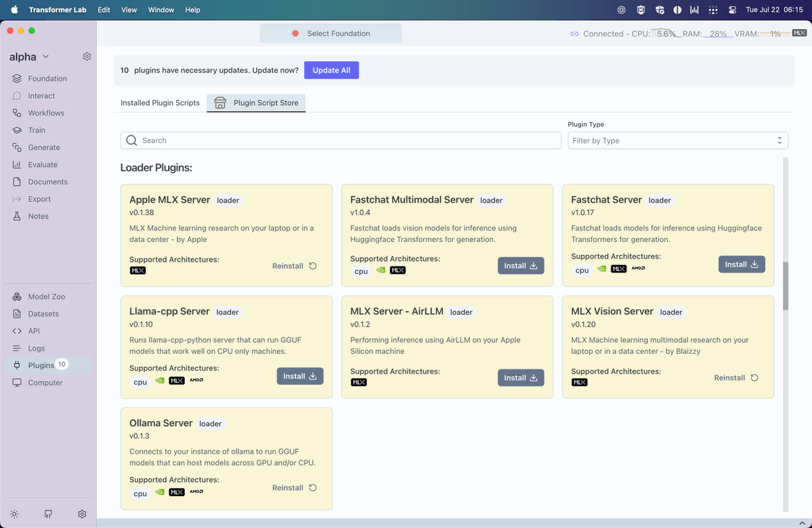Viewport: 812px width, 528px height.
Task: Install the Fastchat Multimodal Server plugin
Action: pos(520,265)
